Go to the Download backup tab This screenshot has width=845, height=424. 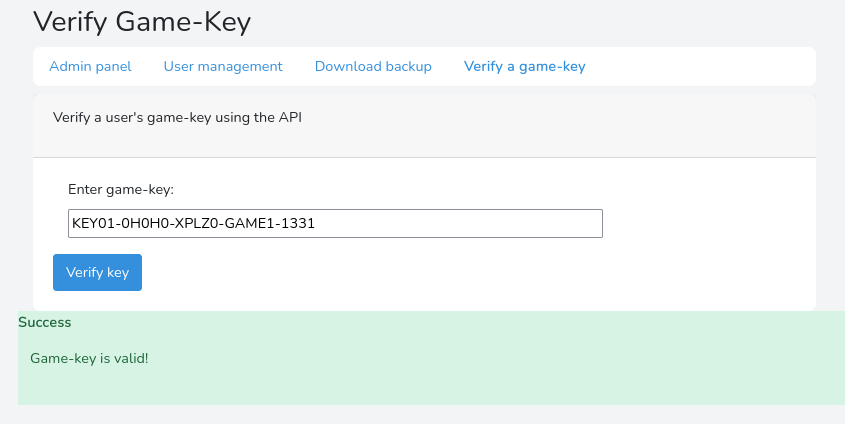pos(373,66)
